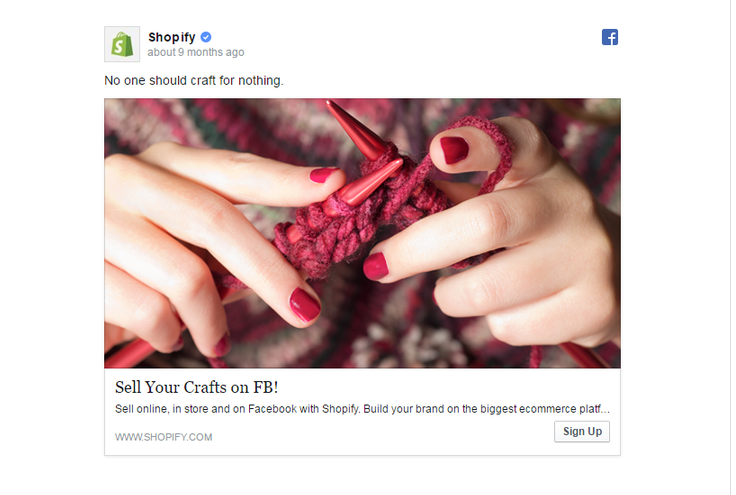Click the blue verified badge beside Shopify

(x=206, y=37)
